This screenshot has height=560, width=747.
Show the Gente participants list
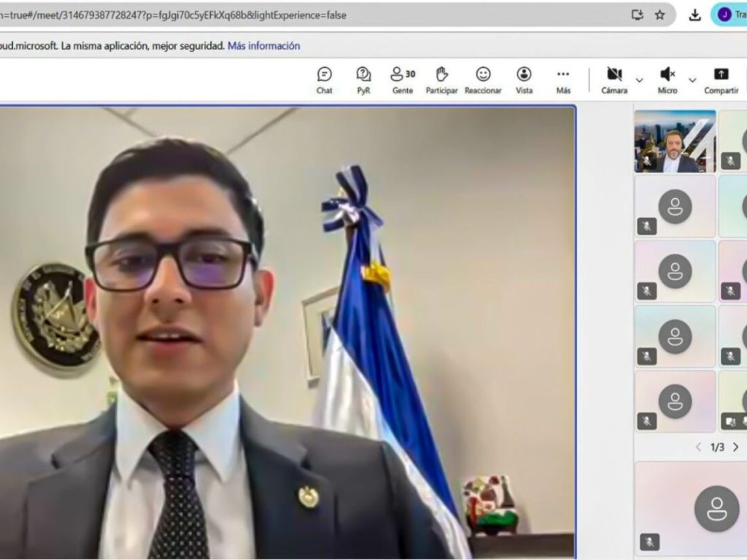(403, 80)
